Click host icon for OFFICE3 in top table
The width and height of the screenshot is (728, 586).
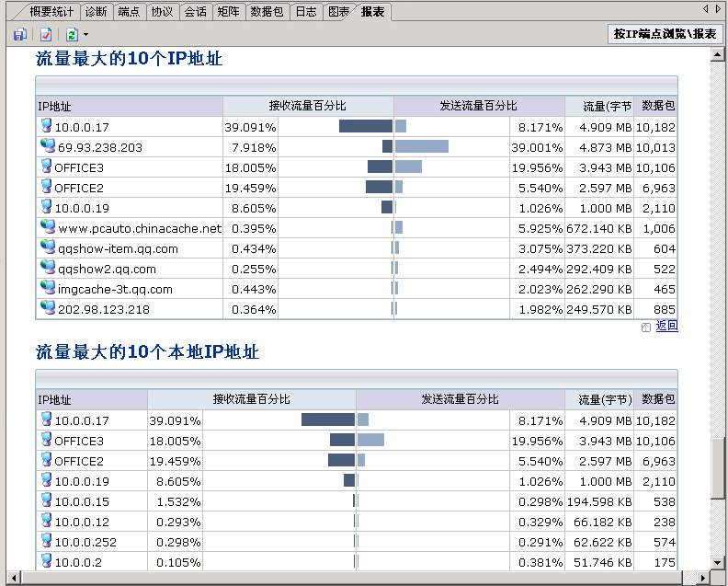(47, 166)
